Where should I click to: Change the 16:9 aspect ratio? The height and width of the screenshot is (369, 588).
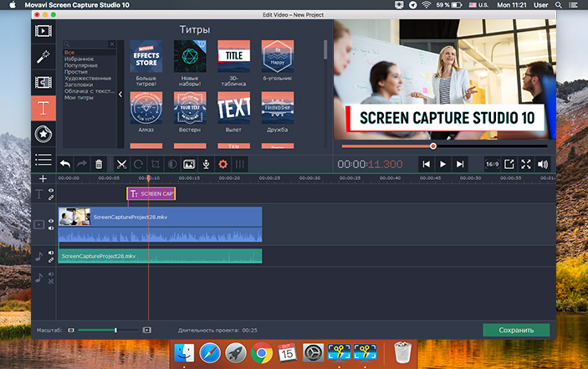point(492,164)
